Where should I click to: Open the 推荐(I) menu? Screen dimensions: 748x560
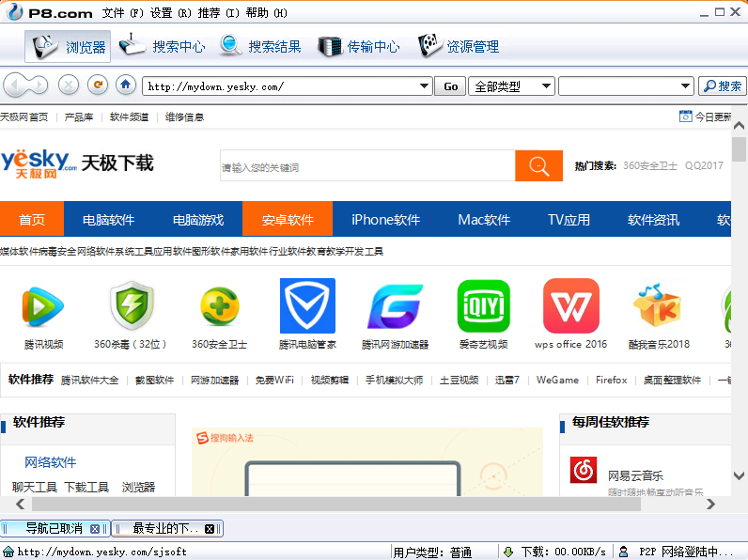coord(219,13)
